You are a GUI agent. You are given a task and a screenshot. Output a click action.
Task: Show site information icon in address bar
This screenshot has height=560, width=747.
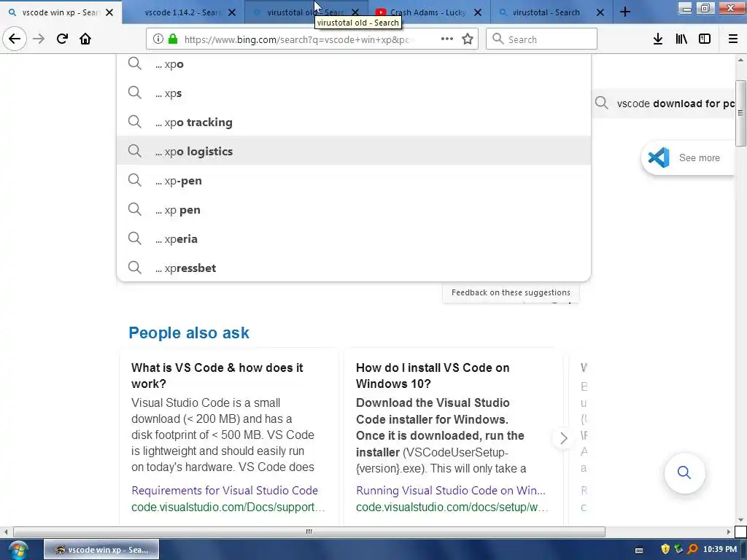[158, 39]
